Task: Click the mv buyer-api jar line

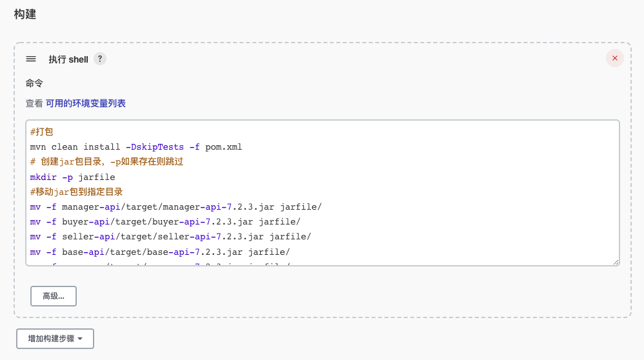Action: click(x=165, y=222)
